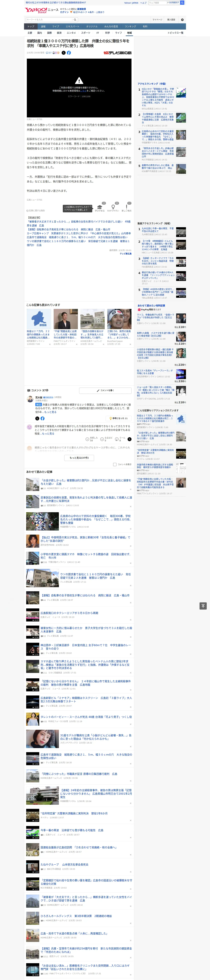Open the 江頭2:50 article thumbnail
Image resolution: width=210 pixels, height=980 pixels.
[119, 319]
